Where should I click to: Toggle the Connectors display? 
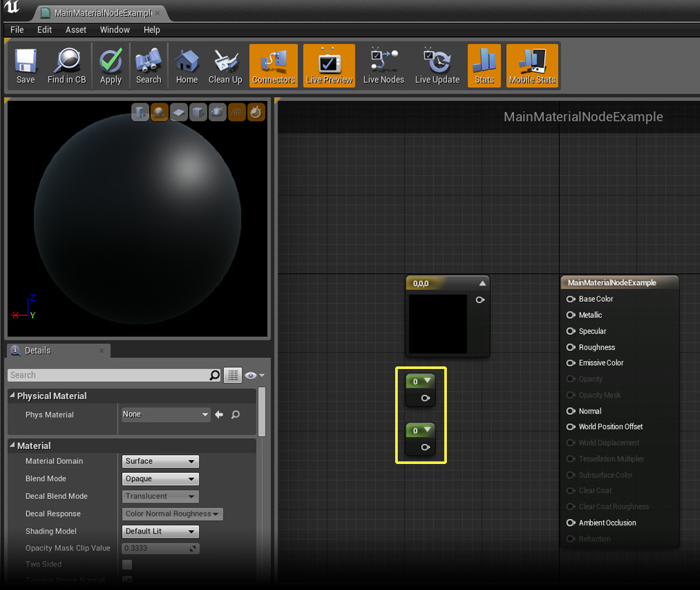[x=273, y=65]
